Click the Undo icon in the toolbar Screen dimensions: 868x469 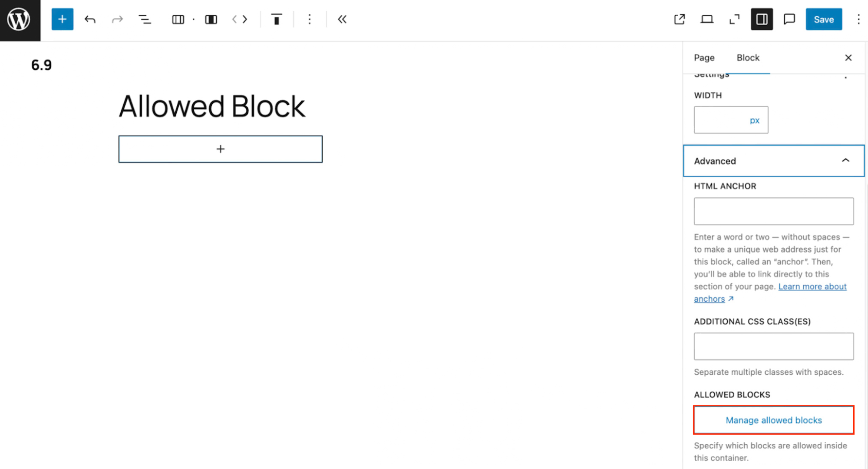[x=90, y=19]
